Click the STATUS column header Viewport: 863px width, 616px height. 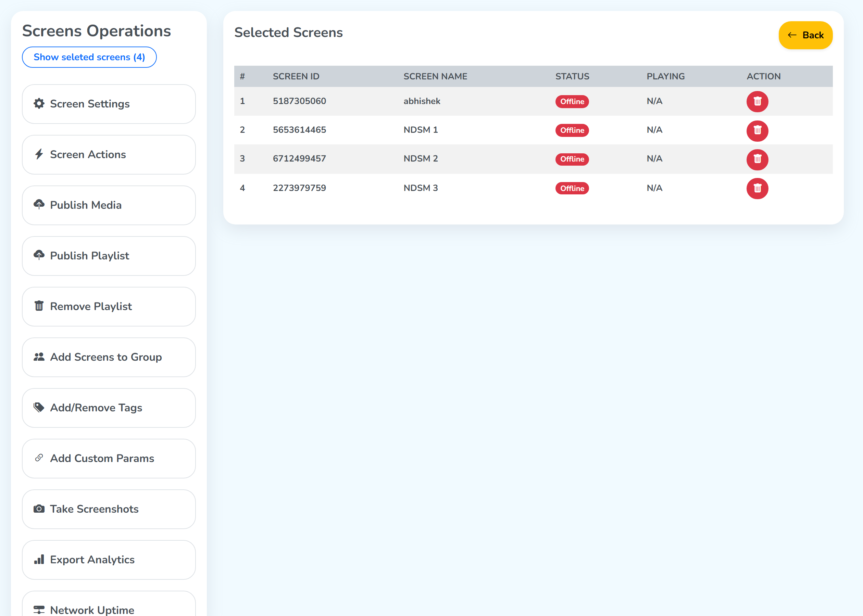(572, 76)
